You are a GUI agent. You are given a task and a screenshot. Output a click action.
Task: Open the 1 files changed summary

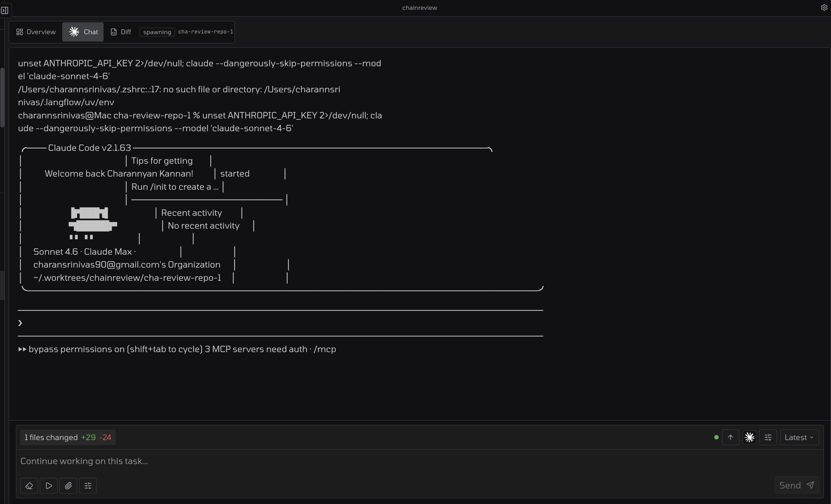tap(68, 437)
